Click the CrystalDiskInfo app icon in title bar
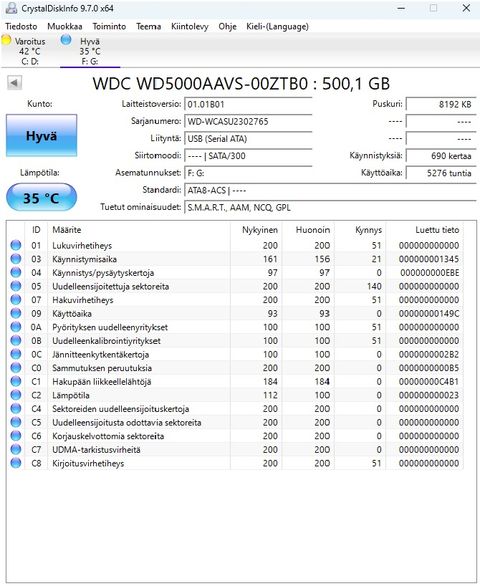 click(11, 8)
